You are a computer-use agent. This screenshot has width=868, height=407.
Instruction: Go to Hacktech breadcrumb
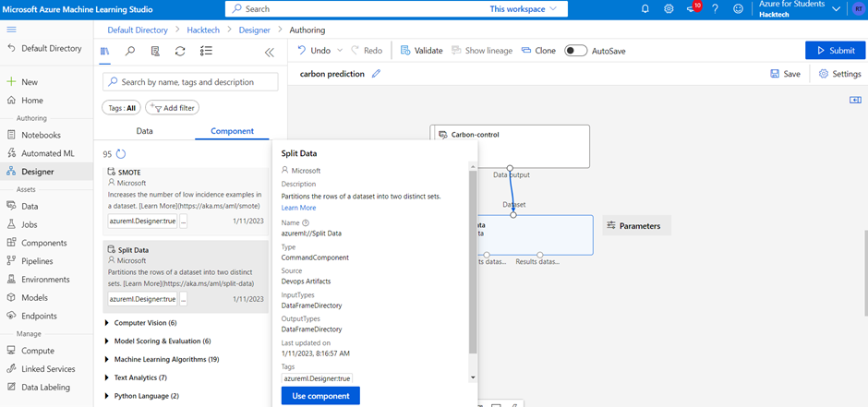pyautogui.click(x=202, y=30)
